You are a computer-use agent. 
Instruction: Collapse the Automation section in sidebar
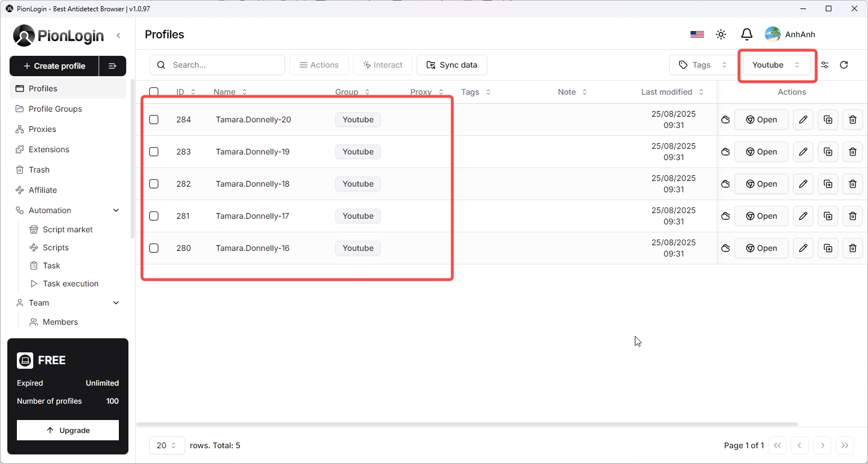(x=116, y=210)
